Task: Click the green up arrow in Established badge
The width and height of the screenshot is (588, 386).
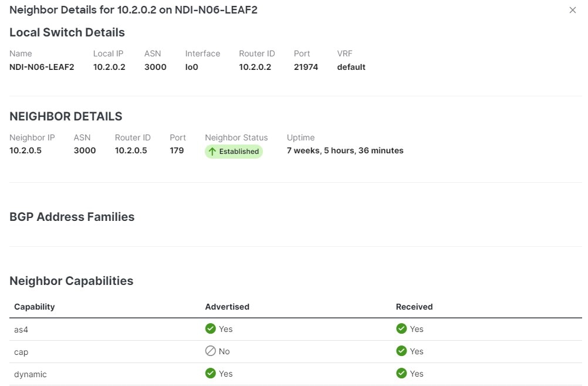Action: (x=212, y=152)
